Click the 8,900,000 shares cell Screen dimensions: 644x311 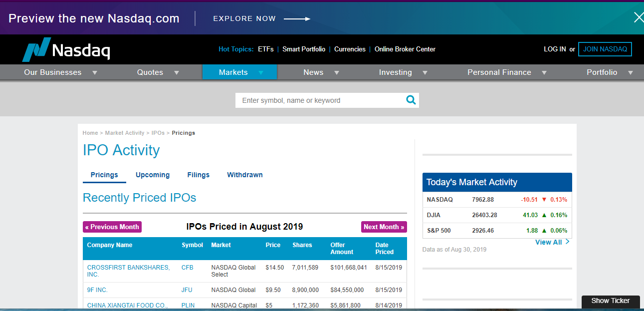pyautogui.click(x=306, y=290)
